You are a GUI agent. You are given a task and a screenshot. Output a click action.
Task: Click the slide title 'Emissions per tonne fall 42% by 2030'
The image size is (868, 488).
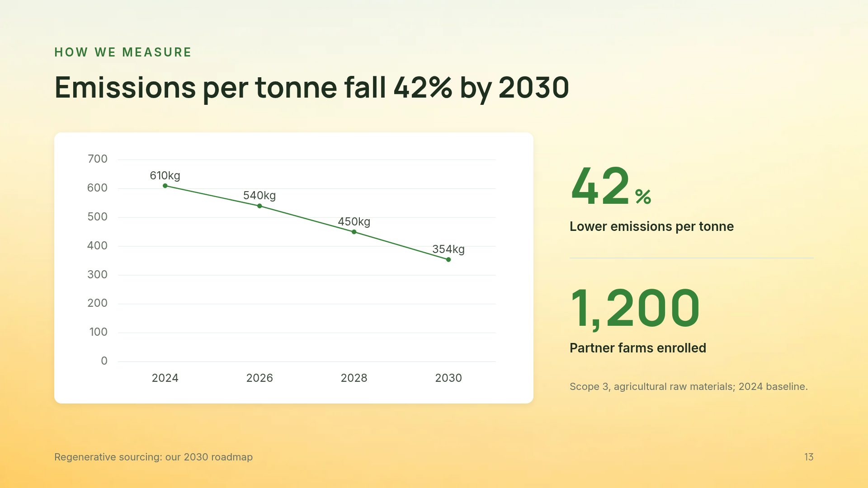click(311, 88)
